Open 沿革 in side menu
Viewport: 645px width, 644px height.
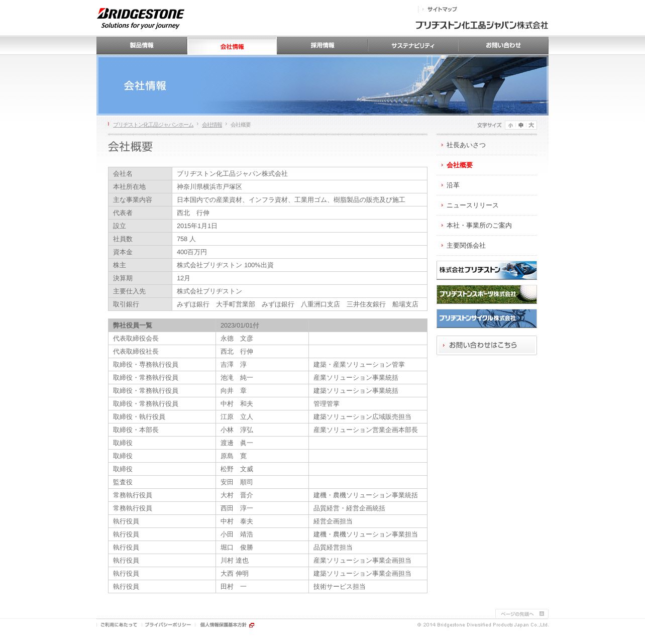point(453,185)
